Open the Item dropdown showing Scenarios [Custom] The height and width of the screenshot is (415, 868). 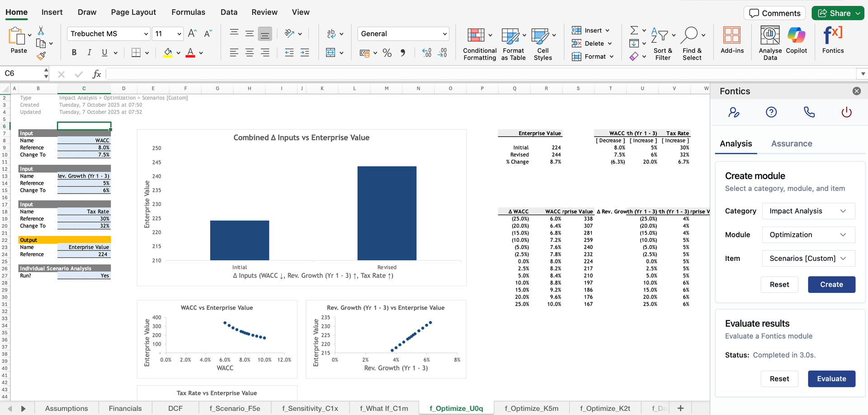[808, 258]
